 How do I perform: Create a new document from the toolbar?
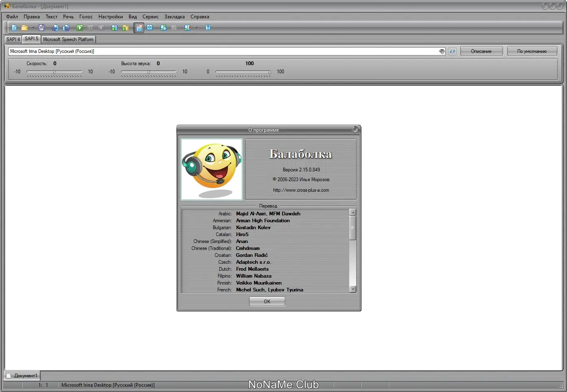(14, 28)
